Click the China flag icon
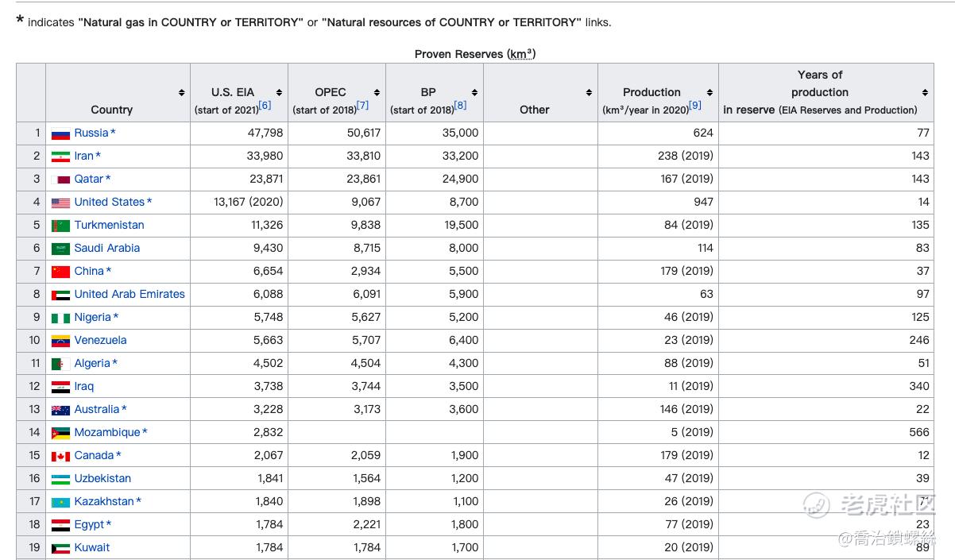The width and height of the screenshot is (955, 560). (x=60, y=272)
